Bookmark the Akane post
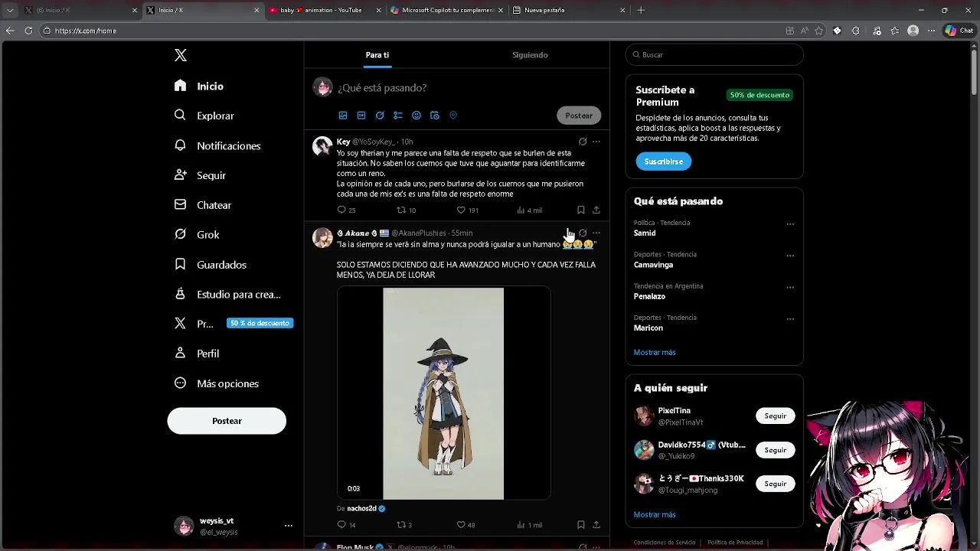980x551 pixels. pos(581,525)
